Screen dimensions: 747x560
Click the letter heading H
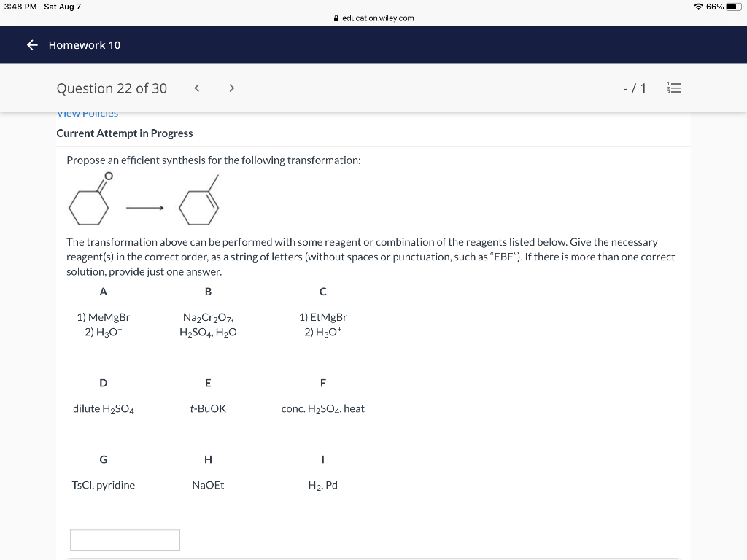(208, 459)
